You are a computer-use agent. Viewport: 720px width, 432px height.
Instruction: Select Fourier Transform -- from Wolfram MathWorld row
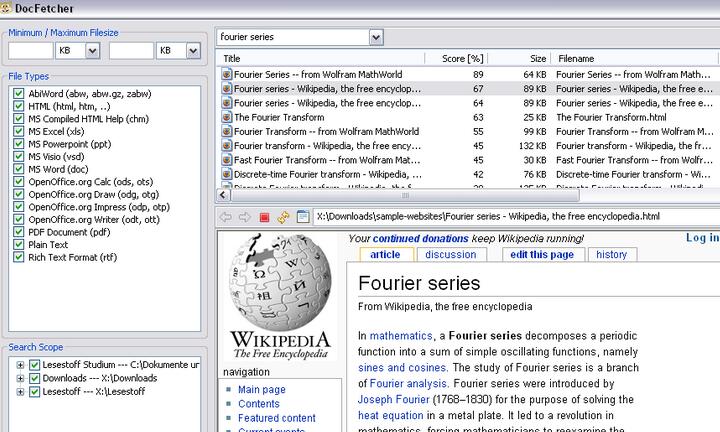[x=467, y=131]
